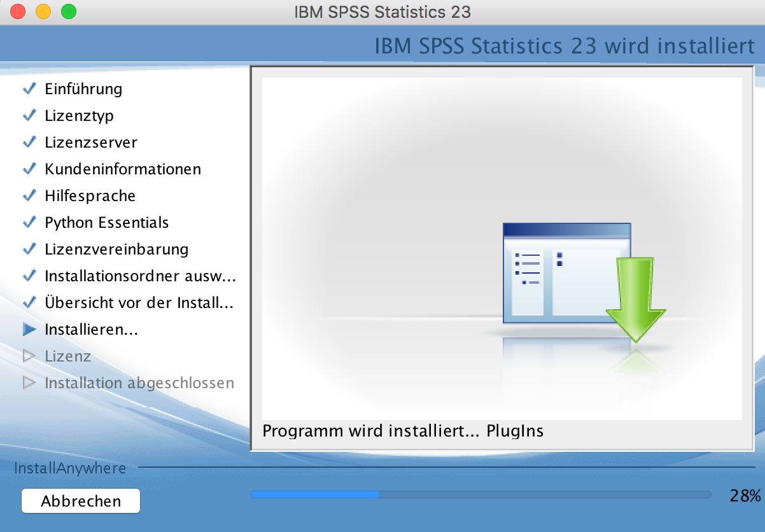Select the Installieren... step label
This screenshot has height=532, width=765.
tap(92, 330)
